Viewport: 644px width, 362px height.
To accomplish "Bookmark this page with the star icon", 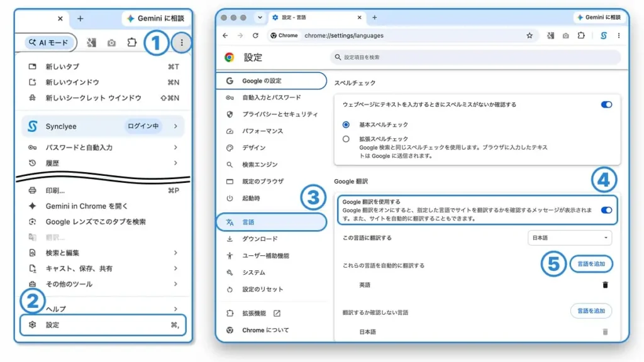I will 530,36.
